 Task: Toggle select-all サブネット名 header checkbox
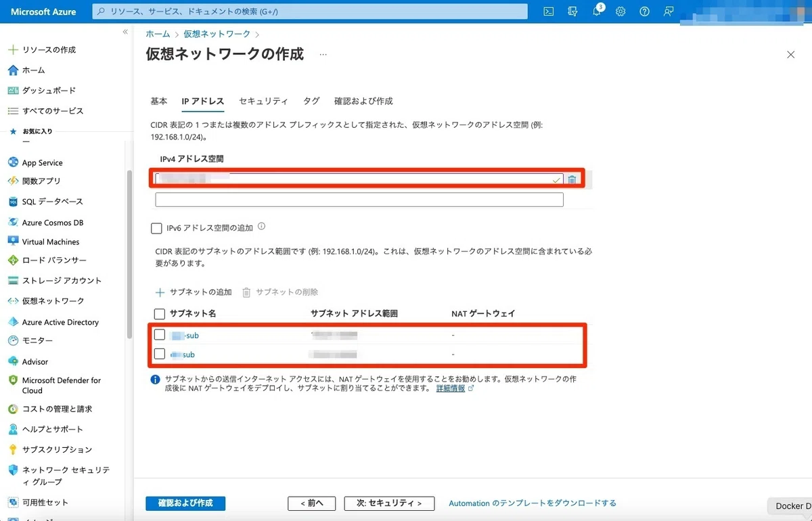click(160, 314)
